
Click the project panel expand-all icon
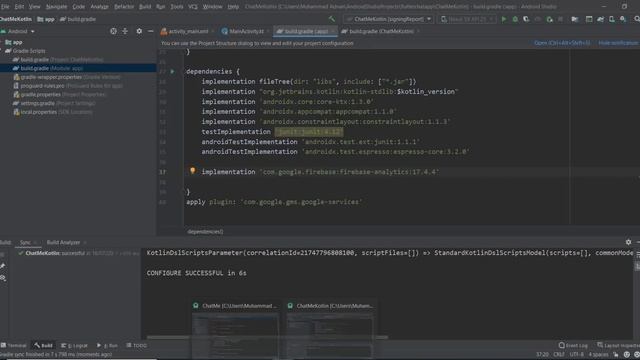point(125,31)
